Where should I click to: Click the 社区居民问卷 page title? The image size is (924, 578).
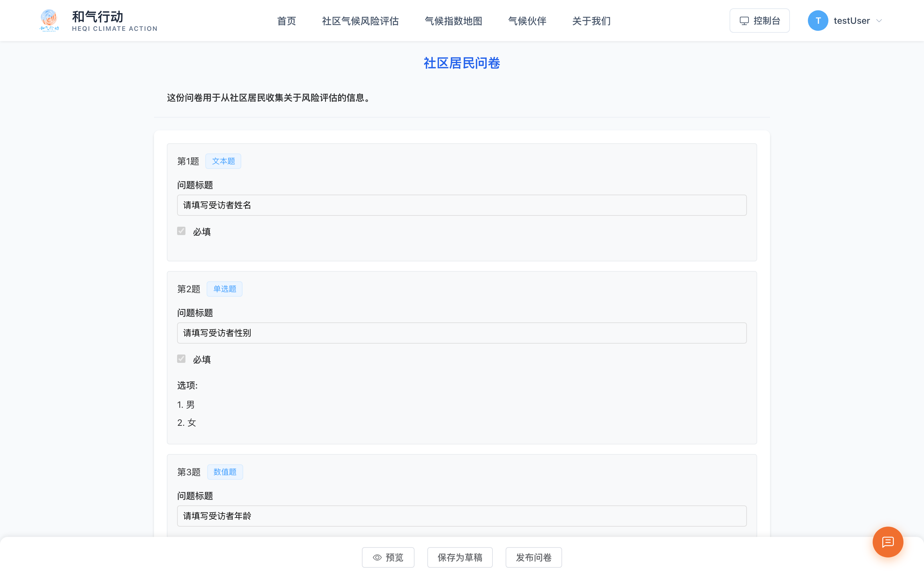462,63
